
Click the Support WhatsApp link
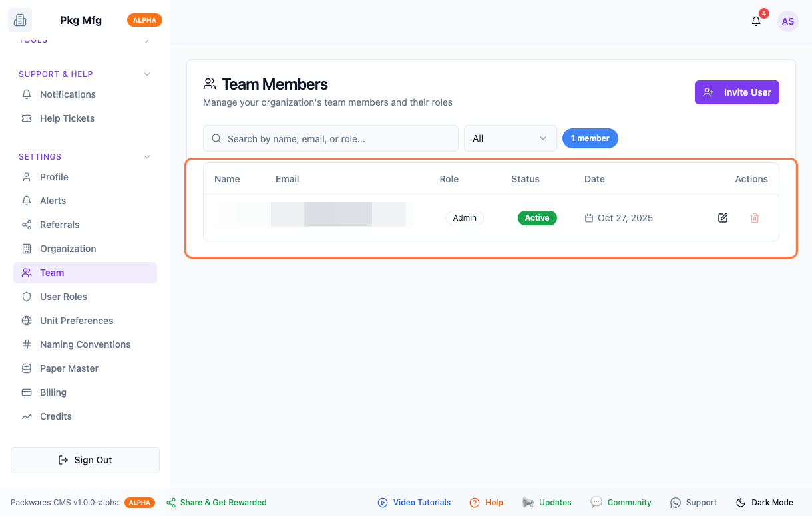click(694, 503)
